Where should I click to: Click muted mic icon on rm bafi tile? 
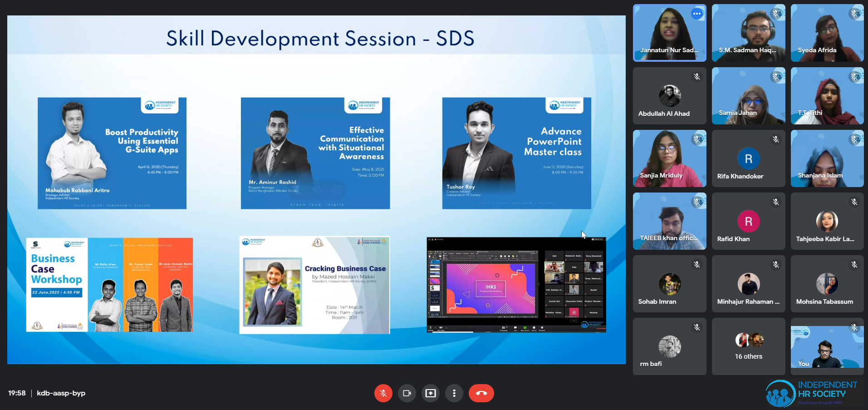697,327
